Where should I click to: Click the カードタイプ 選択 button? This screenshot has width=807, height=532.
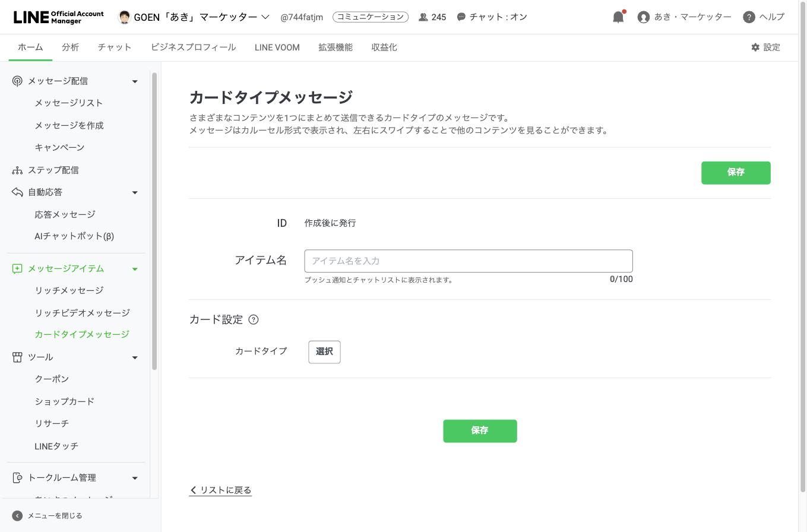coord(324,351)
